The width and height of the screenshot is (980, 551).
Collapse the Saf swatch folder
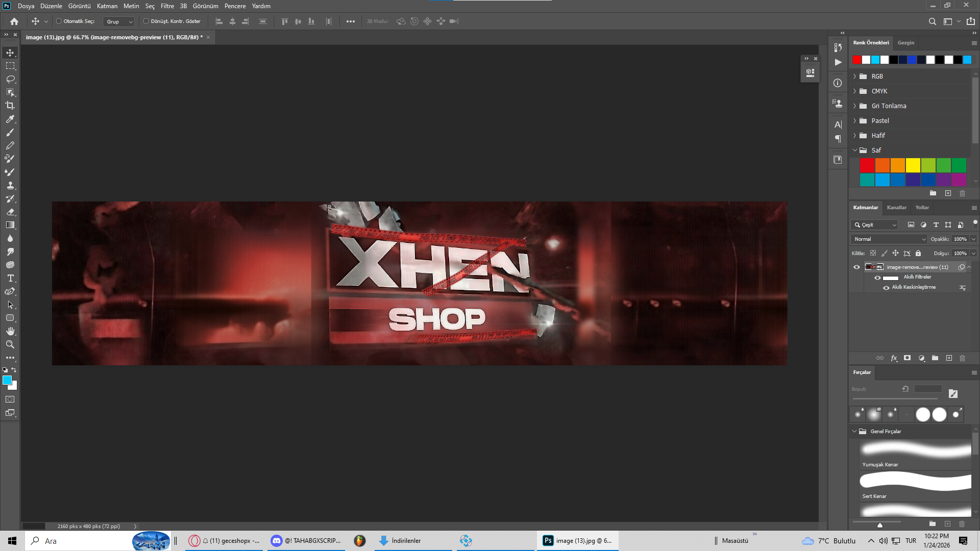(855, 151)
